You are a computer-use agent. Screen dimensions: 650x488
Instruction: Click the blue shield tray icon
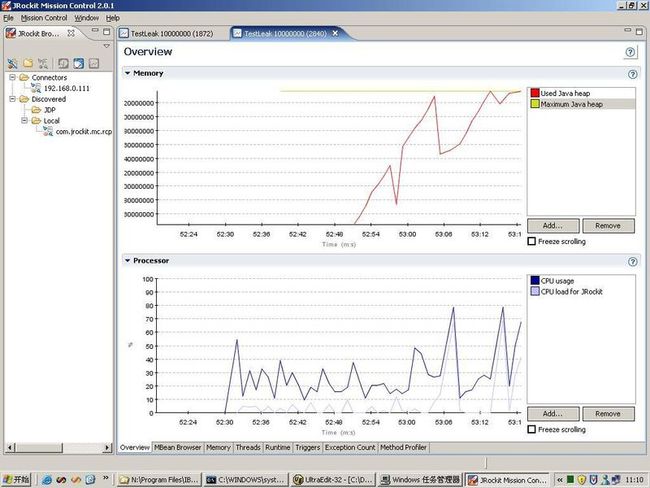point(594,480)
